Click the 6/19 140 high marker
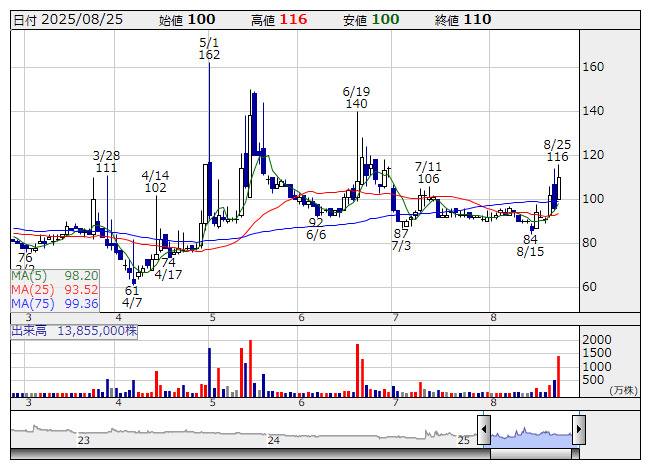This screenshot has width=653, height=470. pos(356,97)
